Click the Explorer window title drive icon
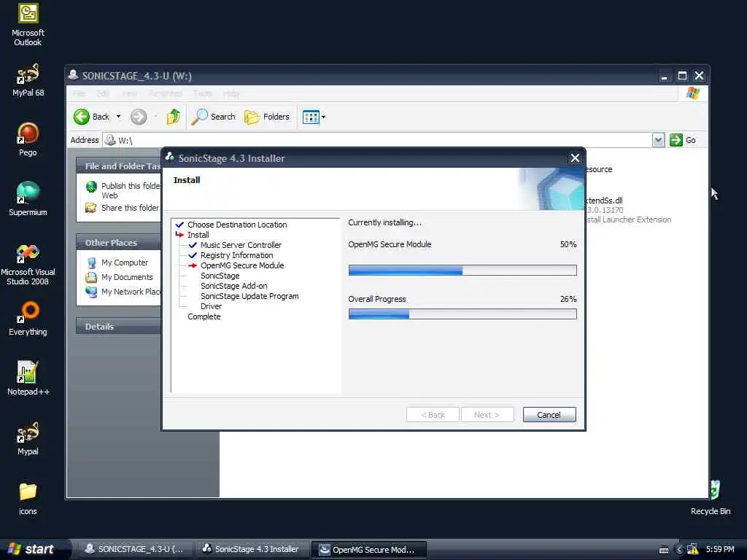The image size is (747, 560). pos(74,75)
